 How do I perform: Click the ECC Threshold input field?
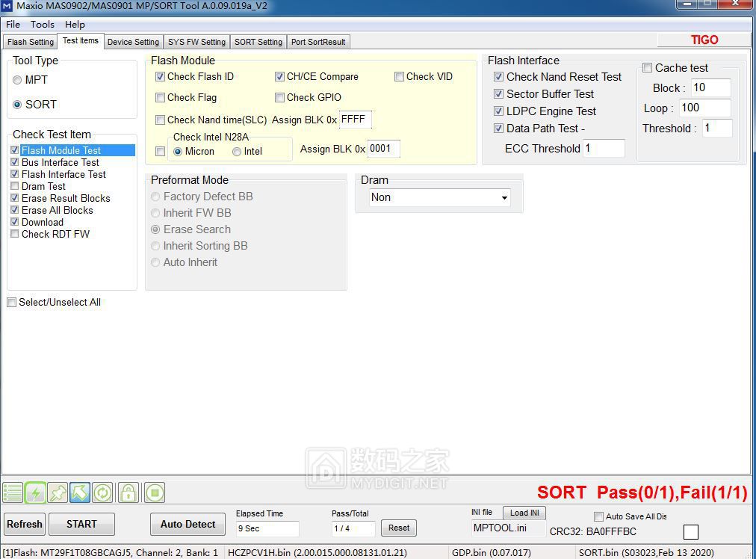point(603,148)
